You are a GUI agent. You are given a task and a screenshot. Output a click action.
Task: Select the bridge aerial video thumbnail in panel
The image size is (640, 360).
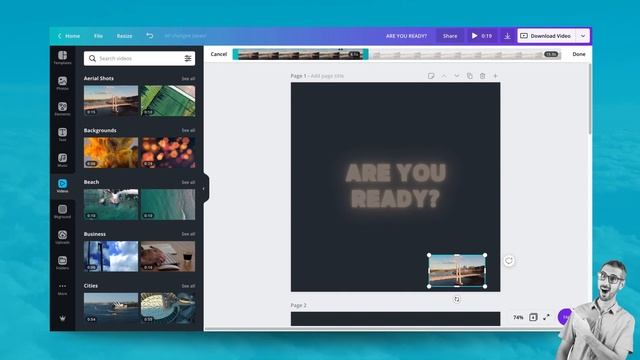(111, 101)
